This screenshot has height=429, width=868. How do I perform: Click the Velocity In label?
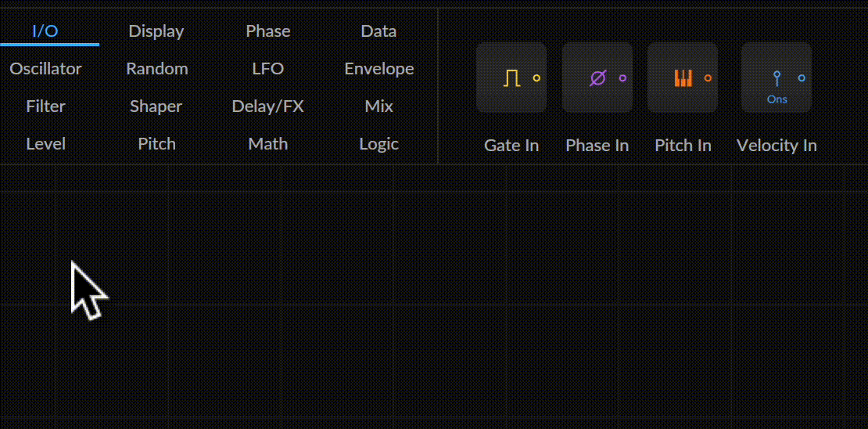[x=777, y=145]
